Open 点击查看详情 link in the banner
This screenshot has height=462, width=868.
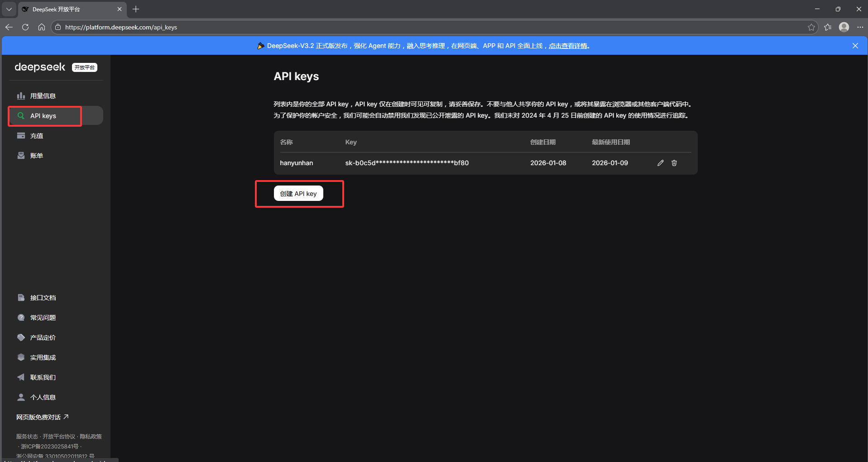pyautogui.click(x=568, y=46)
